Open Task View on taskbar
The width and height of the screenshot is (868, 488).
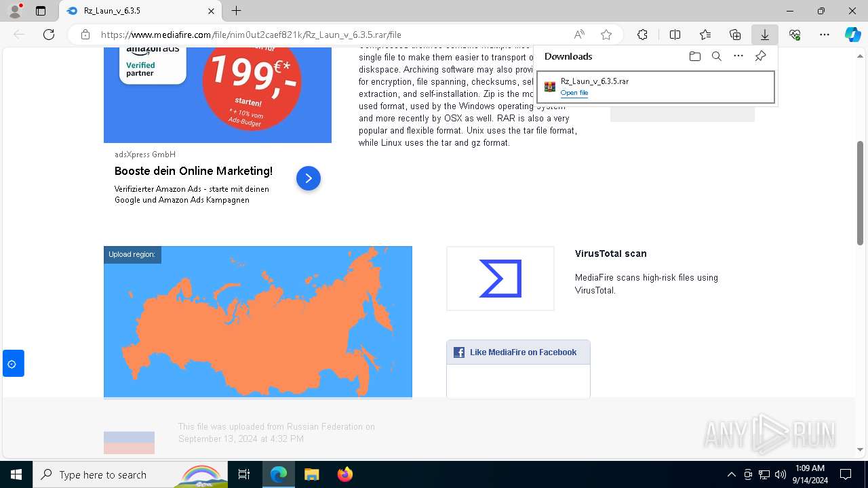point(245,474)
